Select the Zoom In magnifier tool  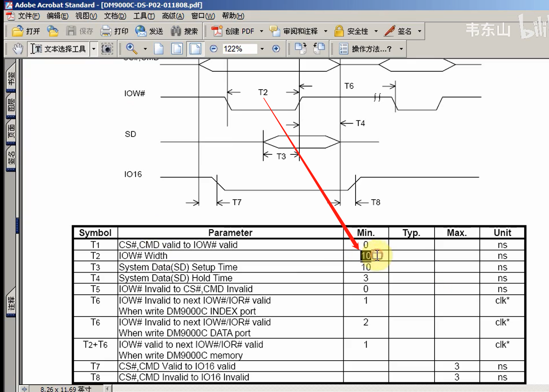[x=132, y=49]
